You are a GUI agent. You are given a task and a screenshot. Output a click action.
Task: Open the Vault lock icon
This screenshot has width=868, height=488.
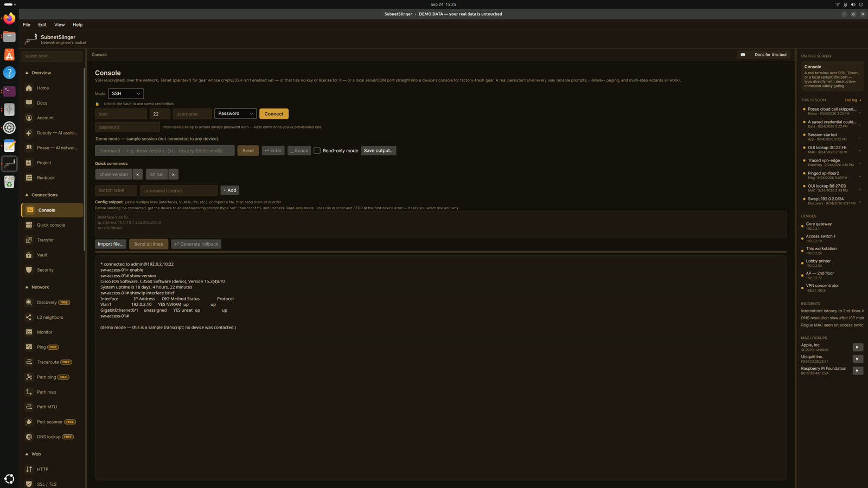pos(29,255)
